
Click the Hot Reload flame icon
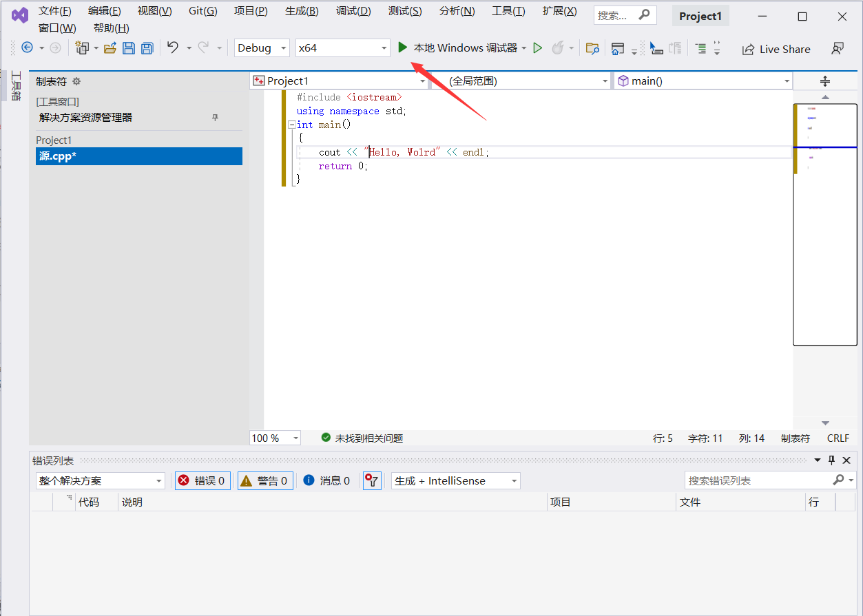click(x=557, y=47)
